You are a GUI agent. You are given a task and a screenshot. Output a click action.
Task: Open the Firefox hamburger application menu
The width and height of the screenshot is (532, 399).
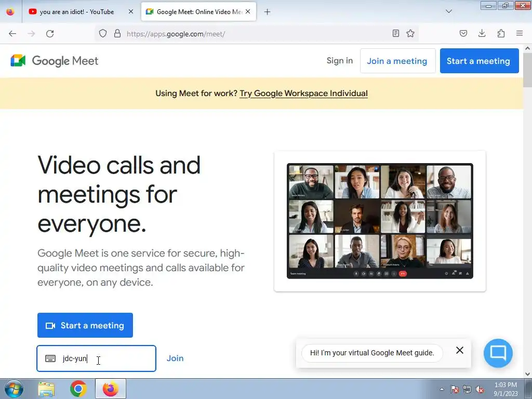(520, 33)
